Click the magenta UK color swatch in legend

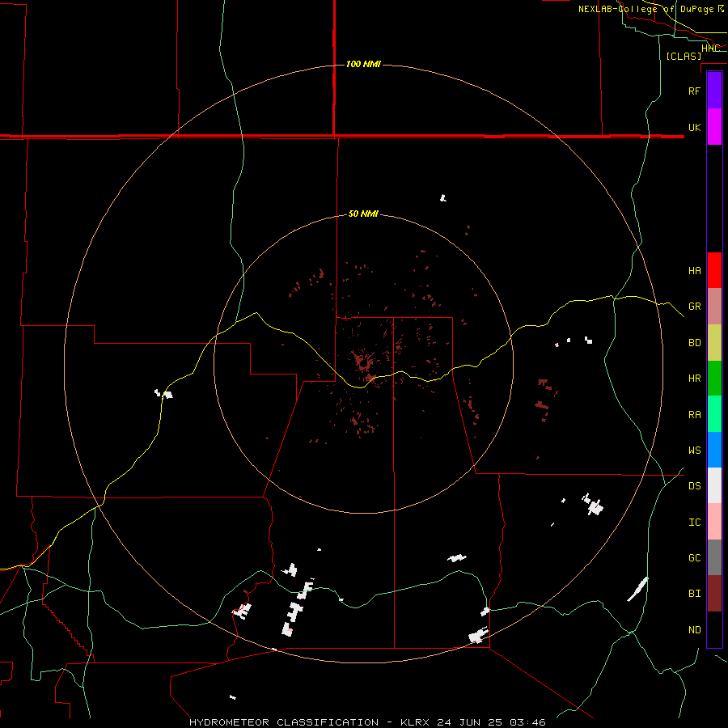714,127
